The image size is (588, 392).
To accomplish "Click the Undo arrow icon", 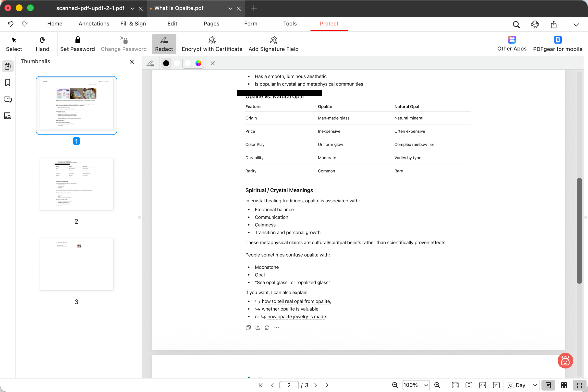I will tap(11, 24).
